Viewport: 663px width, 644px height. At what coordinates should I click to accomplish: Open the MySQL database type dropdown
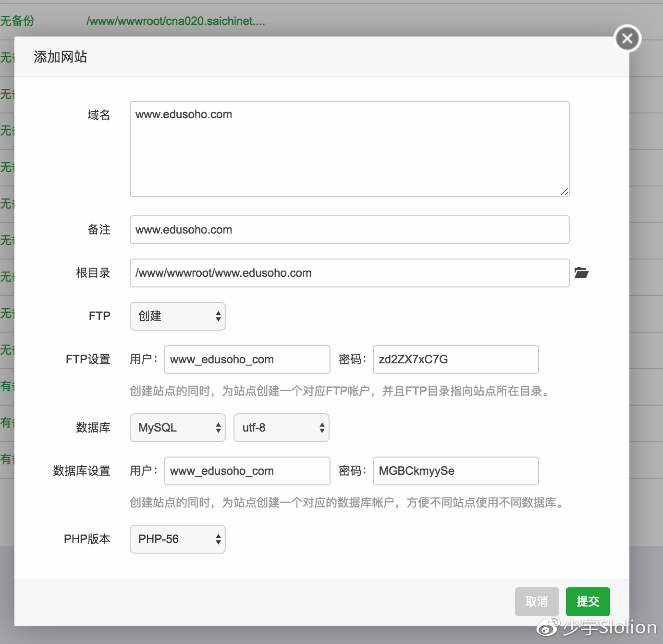(178, 428)
